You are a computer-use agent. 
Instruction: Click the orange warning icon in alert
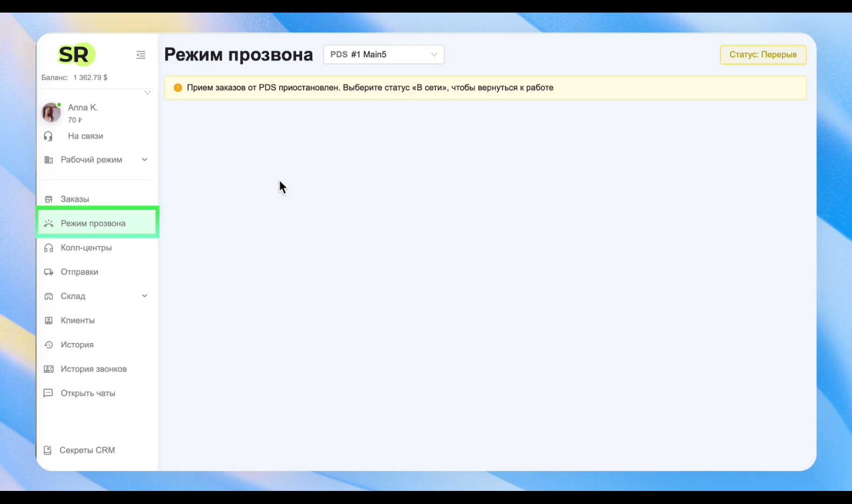(x=177, y=88)
